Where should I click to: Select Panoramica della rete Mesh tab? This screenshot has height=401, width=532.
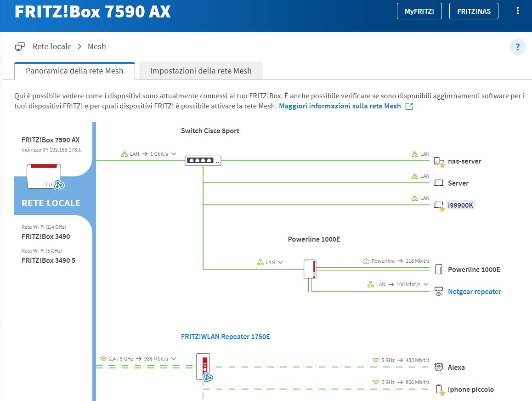pyautogui.click(x=74, y=71)
